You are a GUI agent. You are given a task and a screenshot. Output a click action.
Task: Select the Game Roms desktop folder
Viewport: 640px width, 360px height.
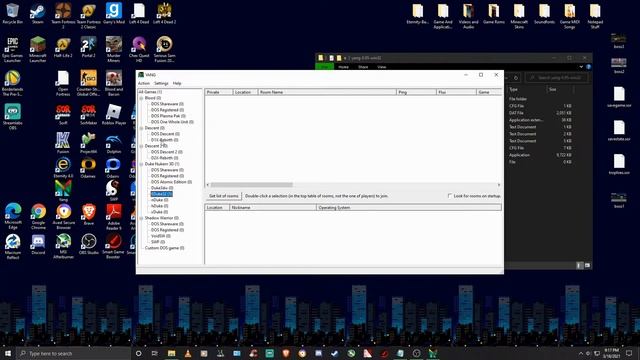[493, 14]
